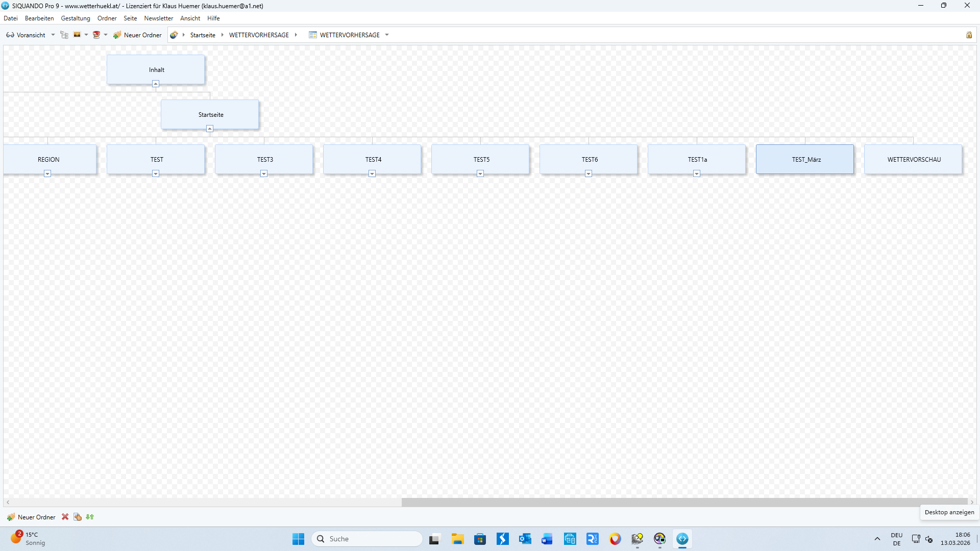980x551 pixels.
Task: Collapse the Startseite node
Action: point(210,129)
